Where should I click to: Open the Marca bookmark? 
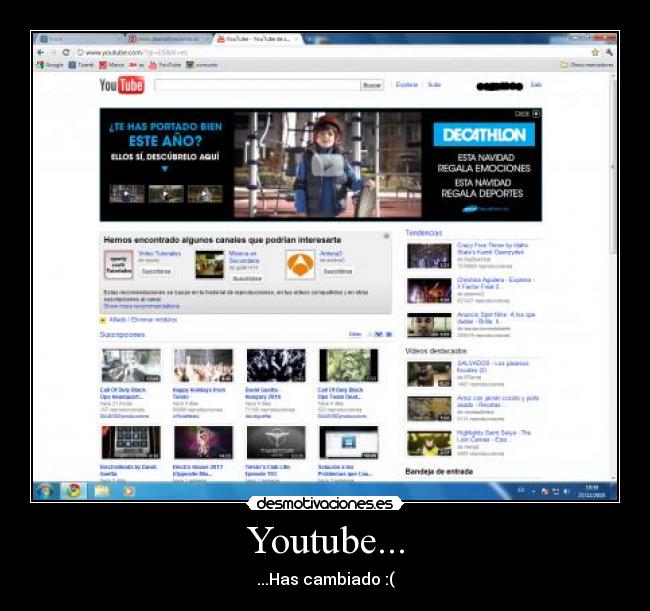point(112,65)
